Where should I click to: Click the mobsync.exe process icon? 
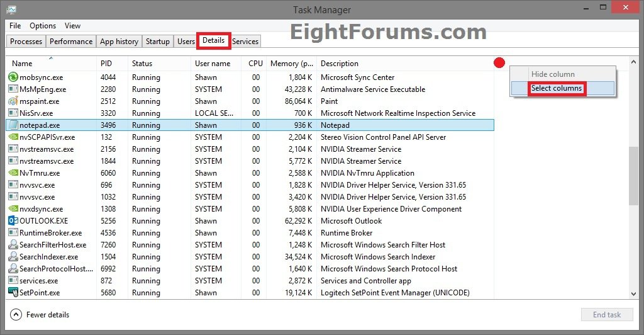coord(13,77)
